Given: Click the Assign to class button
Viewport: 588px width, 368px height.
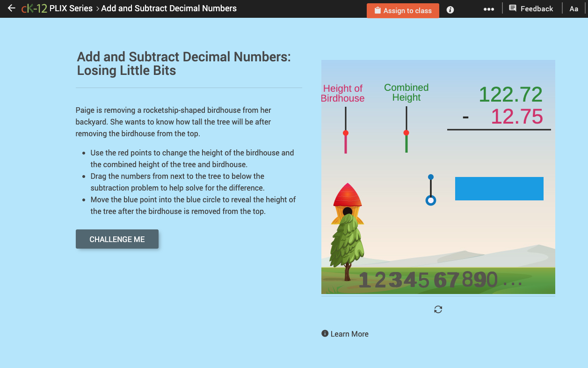Looking at the screenshot, I should coord(403,10).
